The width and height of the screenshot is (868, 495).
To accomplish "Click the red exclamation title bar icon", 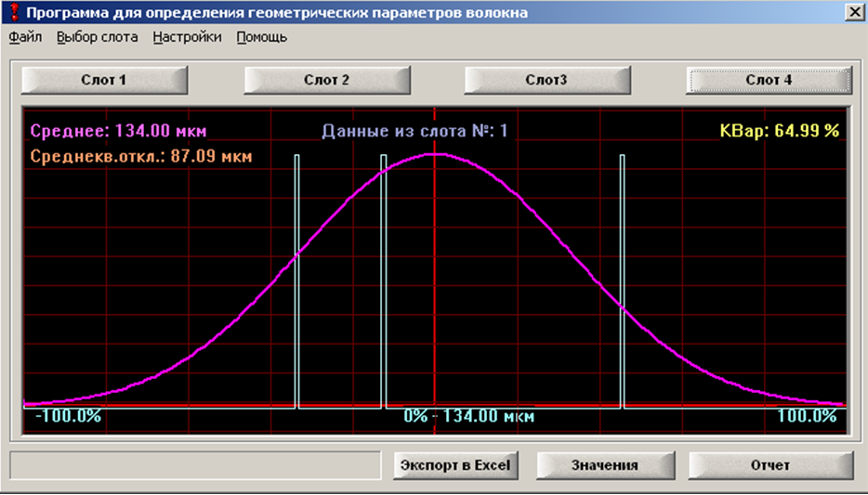I will point(15,12).
